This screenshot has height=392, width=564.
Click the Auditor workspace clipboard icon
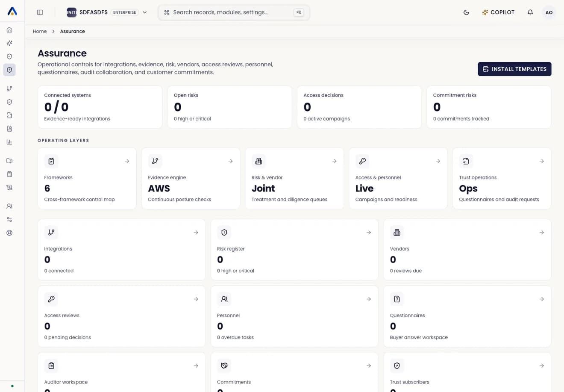coord(51,366)
